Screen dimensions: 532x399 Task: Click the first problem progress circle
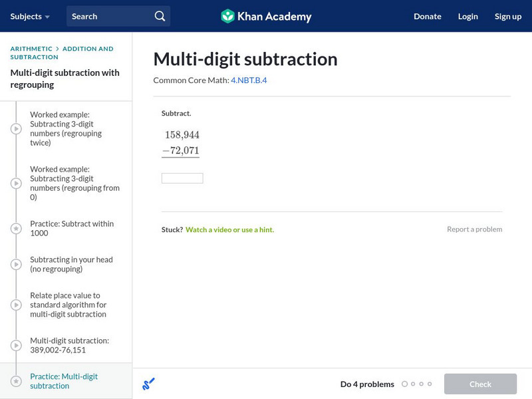tap(404, 384)
